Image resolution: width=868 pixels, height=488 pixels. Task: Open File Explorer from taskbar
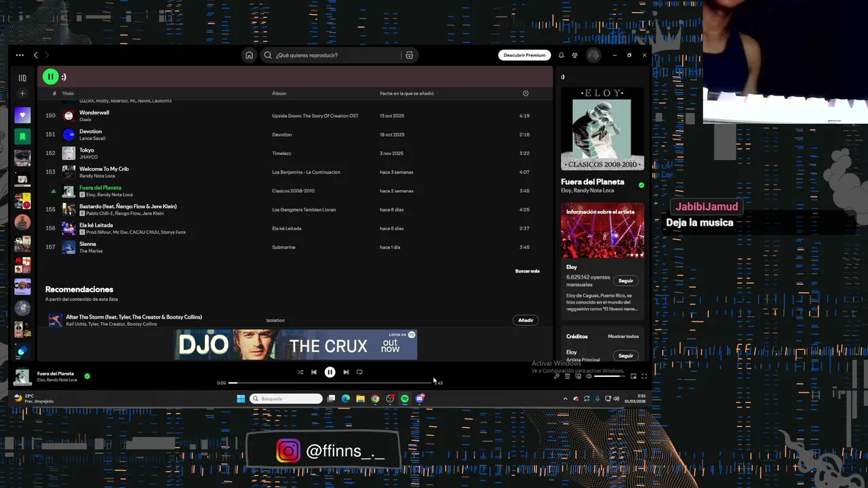pos(360,399)
